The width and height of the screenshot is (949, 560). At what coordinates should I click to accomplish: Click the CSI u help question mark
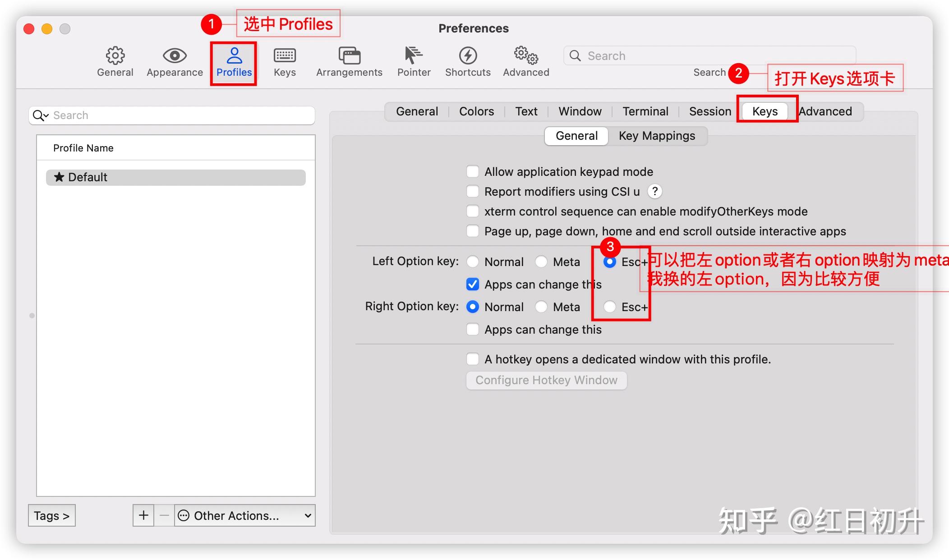tap(654, 192)
